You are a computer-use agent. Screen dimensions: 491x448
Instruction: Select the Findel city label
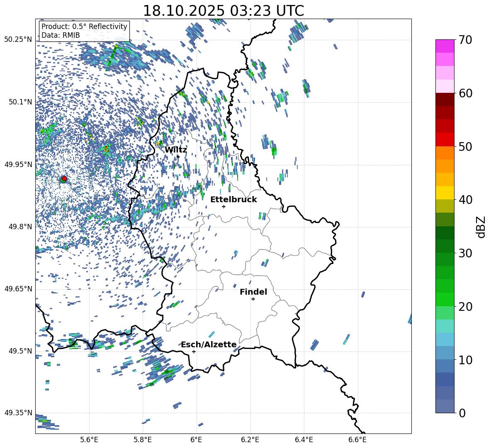[253, 292]
